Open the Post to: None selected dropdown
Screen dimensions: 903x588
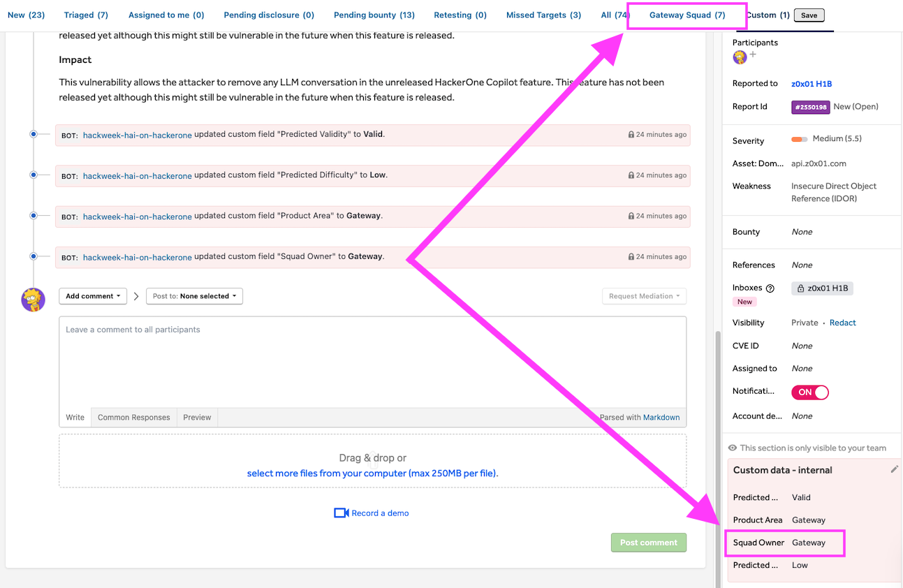click(x=194, y=296)
